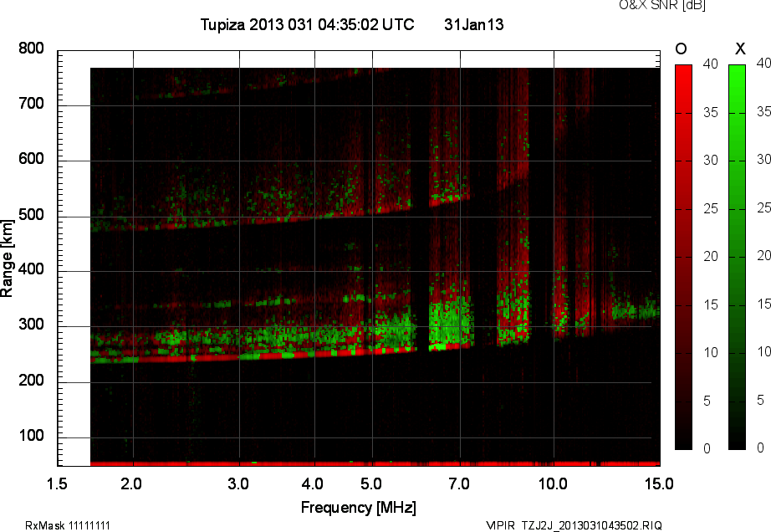
Task: Click the 100 tick on range axis
Action: pyautogui.click(x=31, y=437)
